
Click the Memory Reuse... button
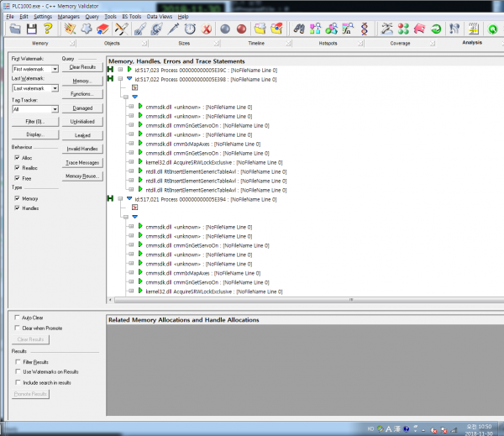tap(82, 176)
